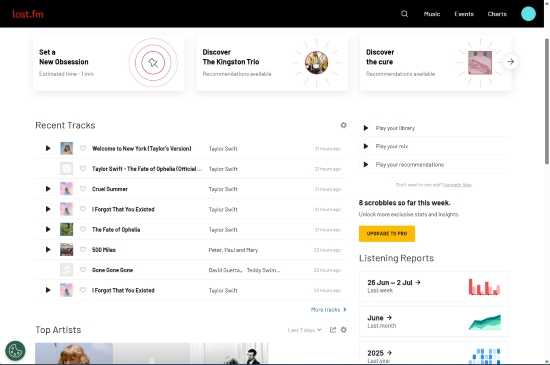Image resolution: width=550 pixels, height=365 pixels.
Task: Open the search magnifier icon
Action: pos(404,14)
